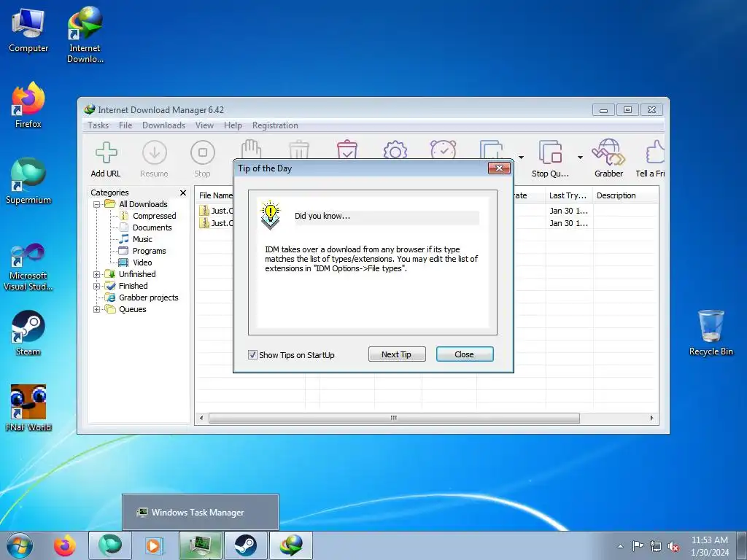Expand the Queues tree node
This screenshot has width=747, height=560.
[x=97, y=309]
